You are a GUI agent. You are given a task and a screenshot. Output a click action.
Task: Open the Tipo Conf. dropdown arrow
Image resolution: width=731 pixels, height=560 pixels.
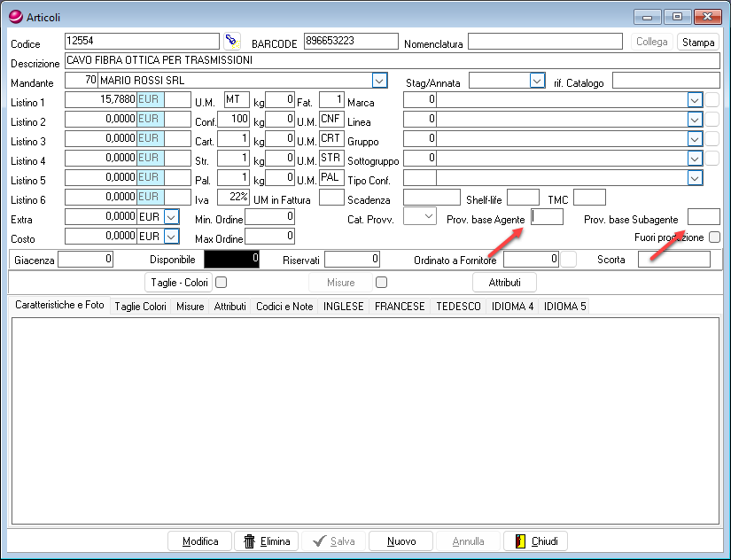click(695, 178)
